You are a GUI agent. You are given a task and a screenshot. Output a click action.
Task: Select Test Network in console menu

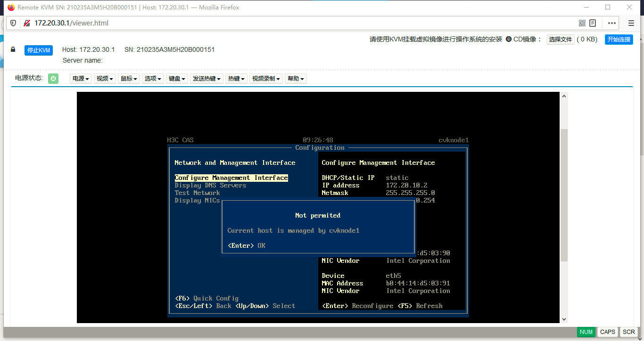tap(197, 193)
